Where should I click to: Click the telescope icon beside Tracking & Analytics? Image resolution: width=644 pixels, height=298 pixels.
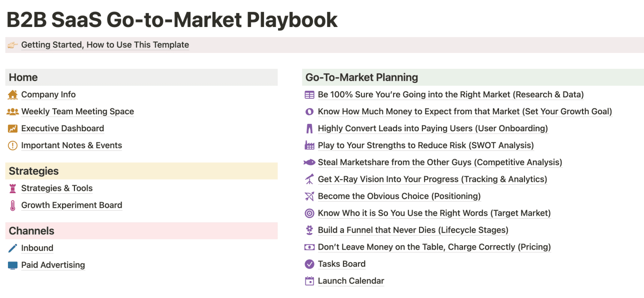(x=309, y=179)
